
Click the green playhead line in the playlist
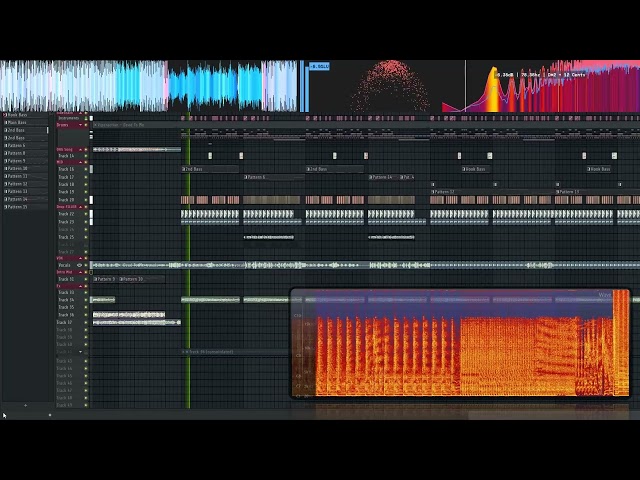pos(189,261)
